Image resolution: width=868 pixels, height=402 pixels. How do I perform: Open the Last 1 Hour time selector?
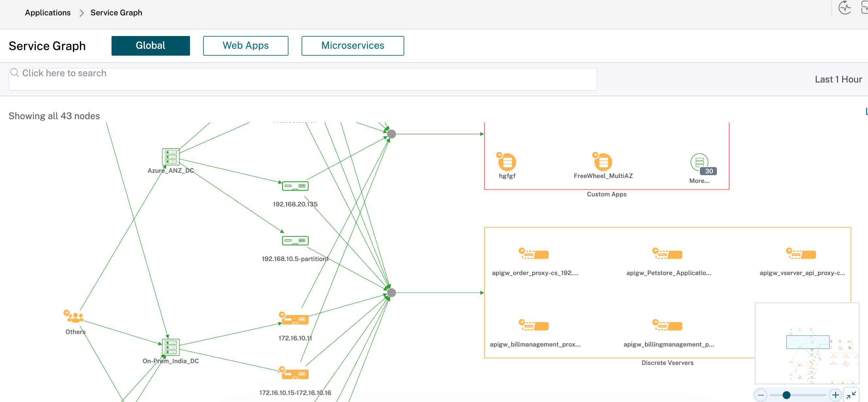pyautogui.click(x=838, y=79)
